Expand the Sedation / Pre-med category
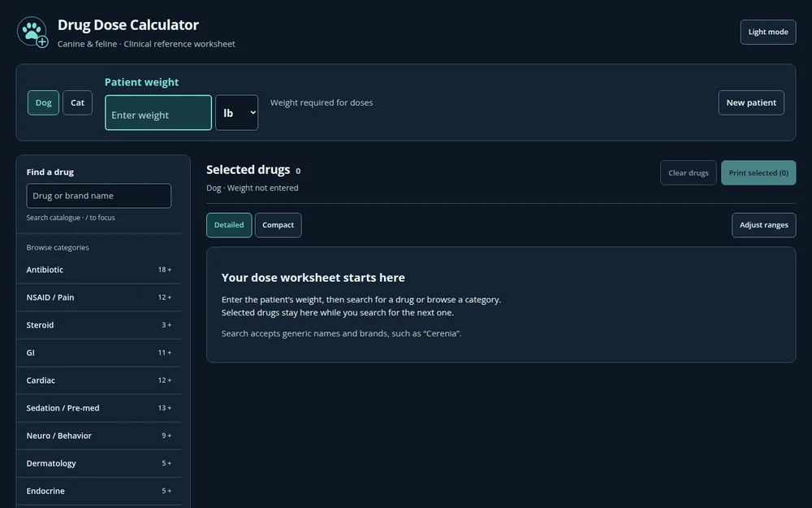 (99, 408)
